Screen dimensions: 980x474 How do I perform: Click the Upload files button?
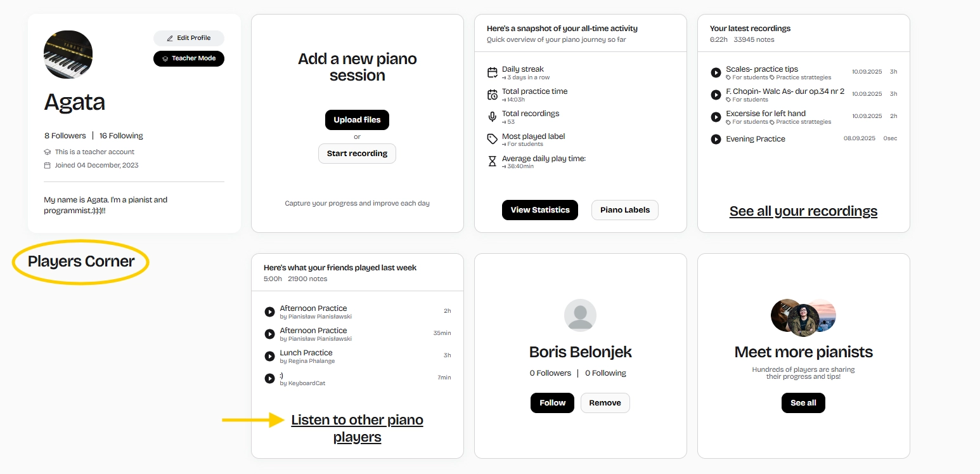pos(357,120)
